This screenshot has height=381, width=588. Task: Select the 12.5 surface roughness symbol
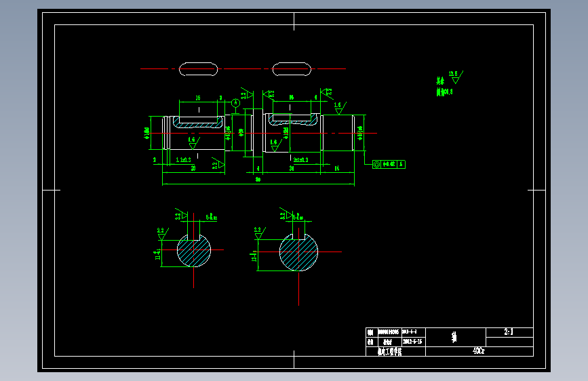[x=456, y=77]
